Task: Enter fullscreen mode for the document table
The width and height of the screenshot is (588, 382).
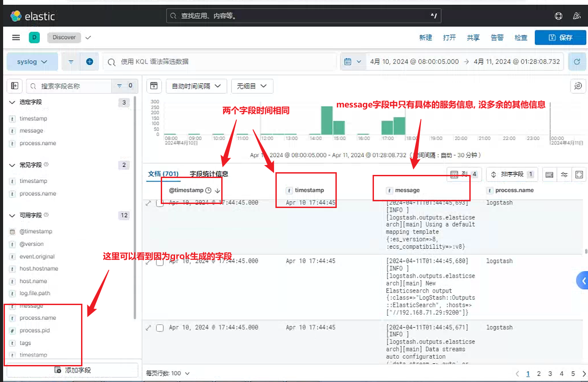Action: tap(579, 174)
